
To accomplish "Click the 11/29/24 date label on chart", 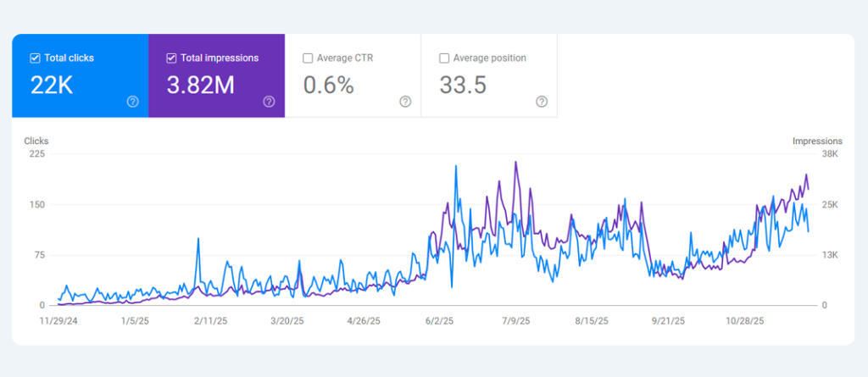I will coord(58,322).
